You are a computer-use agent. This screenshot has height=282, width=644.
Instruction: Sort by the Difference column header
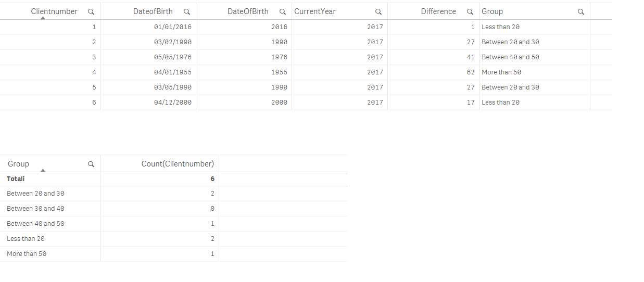tap(438, 11)
